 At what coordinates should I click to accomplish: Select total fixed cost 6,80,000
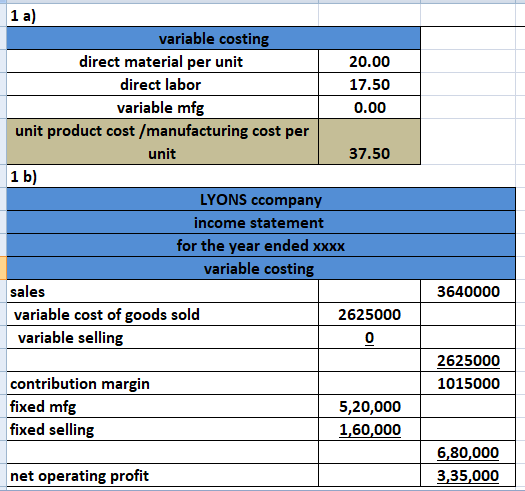[x=468, y=452]
